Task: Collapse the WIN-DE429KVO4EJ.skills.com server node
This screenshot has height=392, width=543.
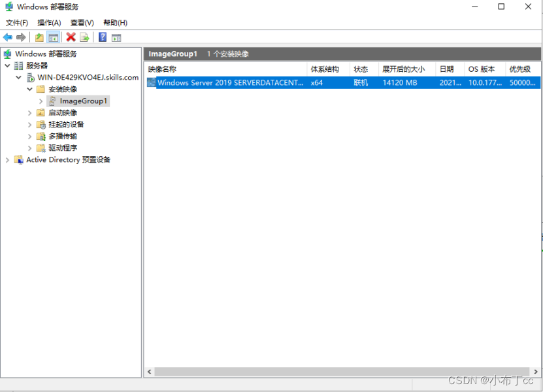Action: [x=19, y=77]
